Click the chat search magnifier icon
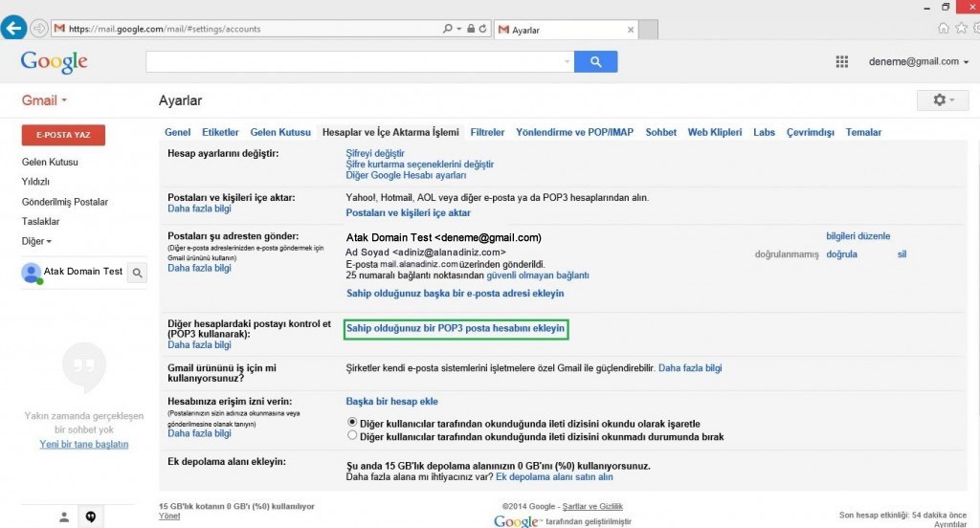980x528 pixels. [x=138, y=273]
